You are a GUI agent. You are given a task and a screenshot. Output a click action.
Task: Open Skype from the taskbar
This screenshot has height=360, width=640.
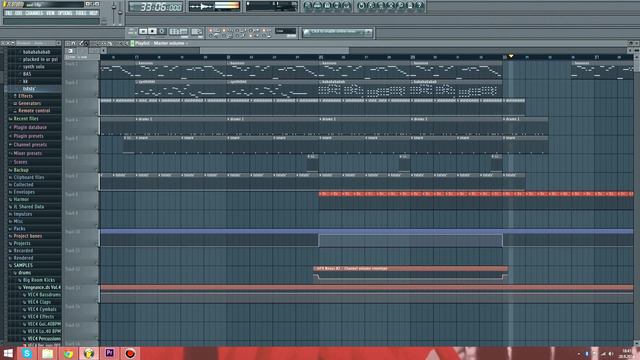(x=27, y=353)
